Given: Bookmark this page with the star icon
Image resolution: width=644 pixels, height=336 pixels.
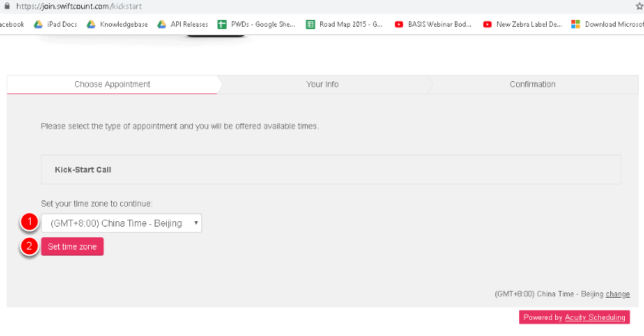Looking at the screenshot, I should coord(639,6).
